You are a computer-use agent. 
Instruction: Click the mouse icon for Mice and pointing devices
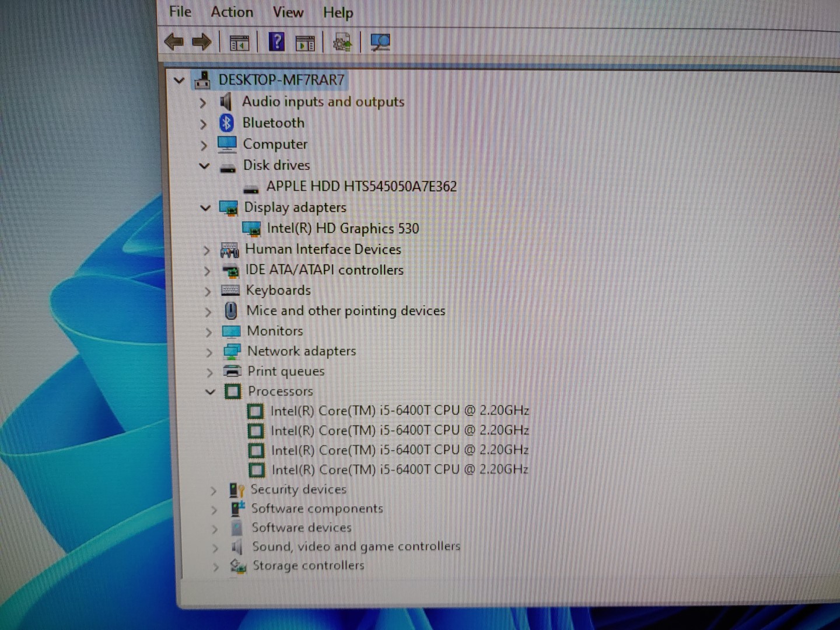[231, 310]
